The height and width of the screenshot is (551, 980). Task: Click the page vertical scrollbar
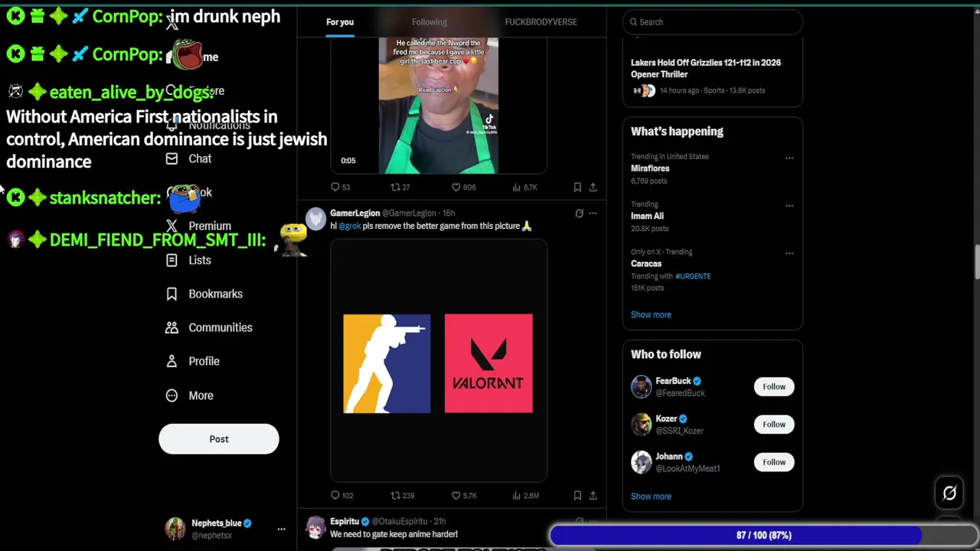[x=976, y=263]
